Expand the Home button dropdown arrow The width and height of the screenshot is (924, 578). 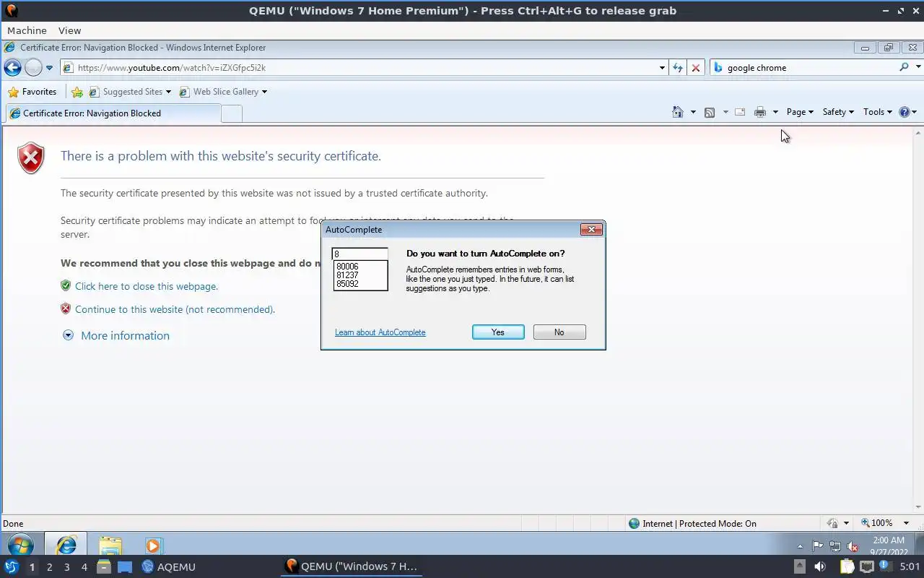pos(693,112)
